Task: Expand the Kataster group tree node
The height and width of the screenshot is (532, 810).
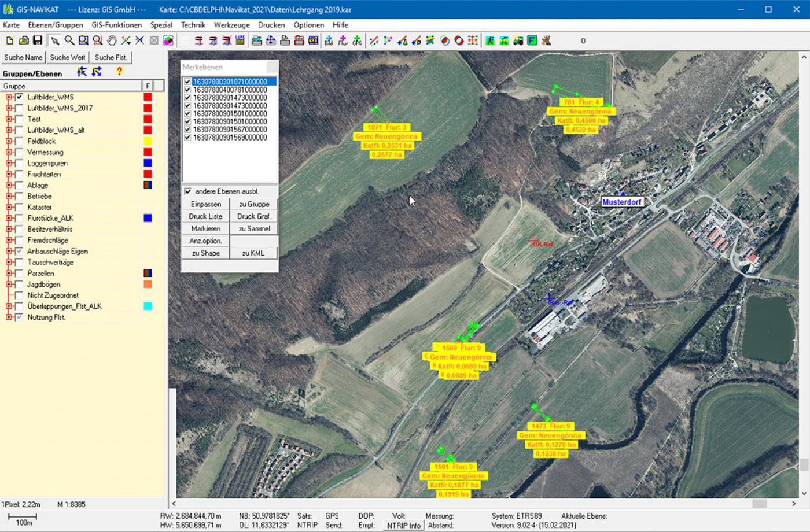Action: point(9,207)
